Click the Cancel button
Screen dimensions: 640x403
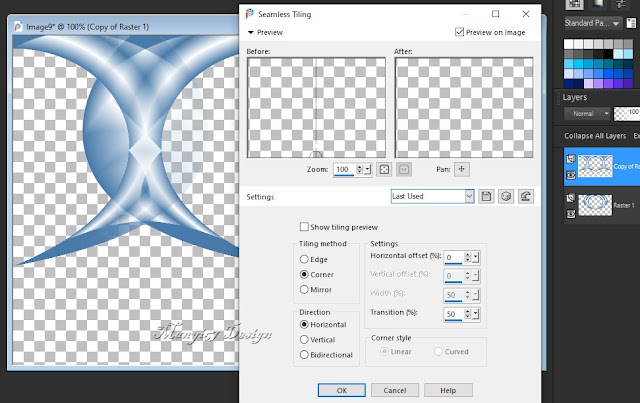[395, 390]
